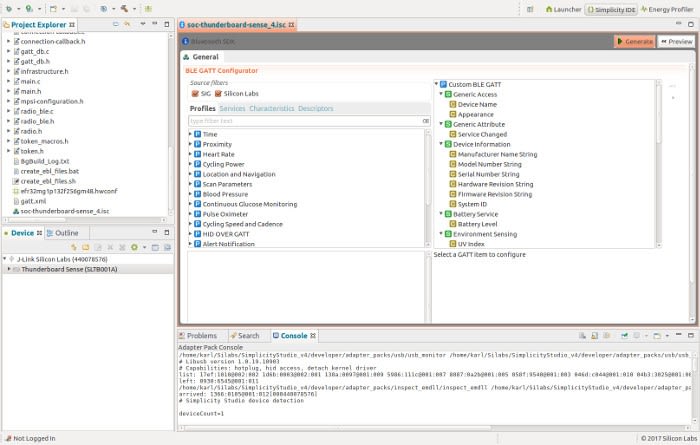Image resolution: width=700 pixels, height=445 pixels.
Task: Click the Open Perspective icon beside Launcher
Action: (530, 9)
